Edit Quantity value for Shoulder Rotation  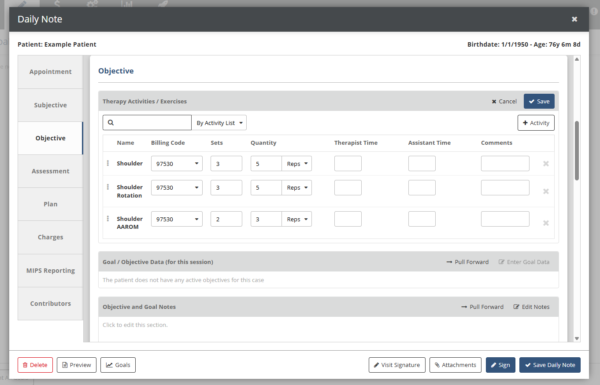click(266, 188)
